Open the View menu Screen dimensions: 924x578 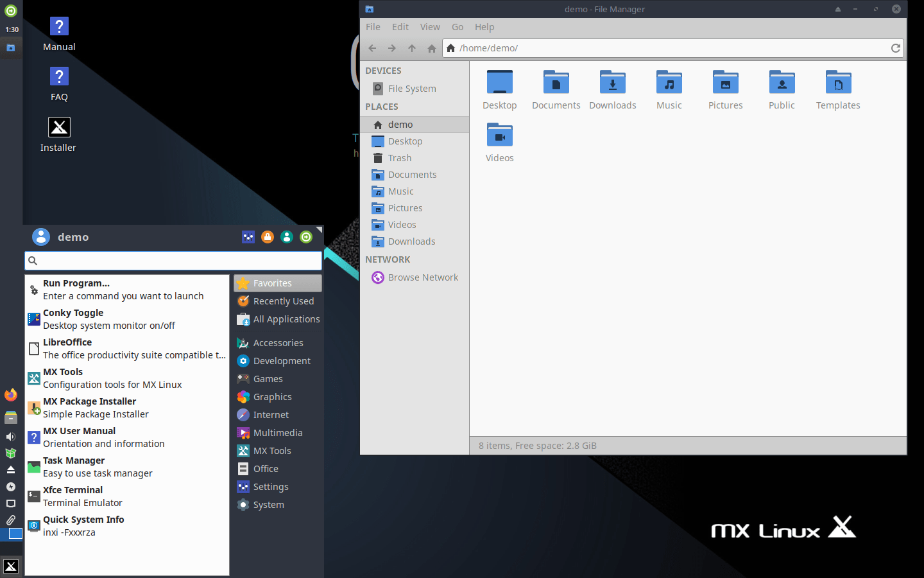(x=430, y=27)
